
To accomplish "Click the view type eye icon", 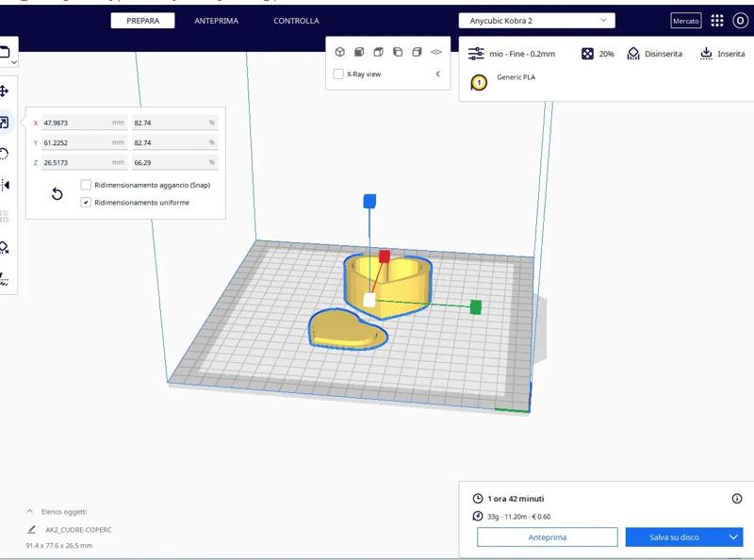I will click(x=436, y=52).
